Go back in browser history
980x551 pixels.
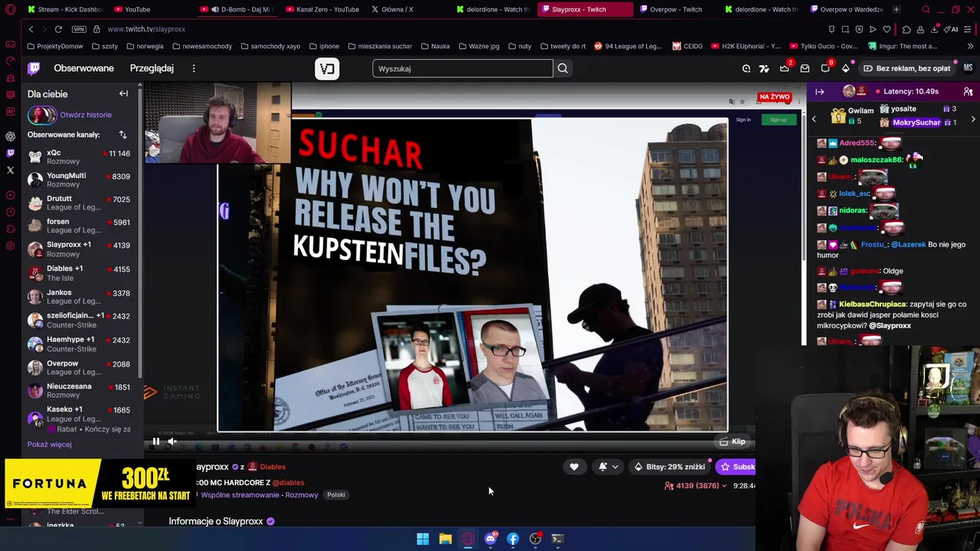point(31,29)
